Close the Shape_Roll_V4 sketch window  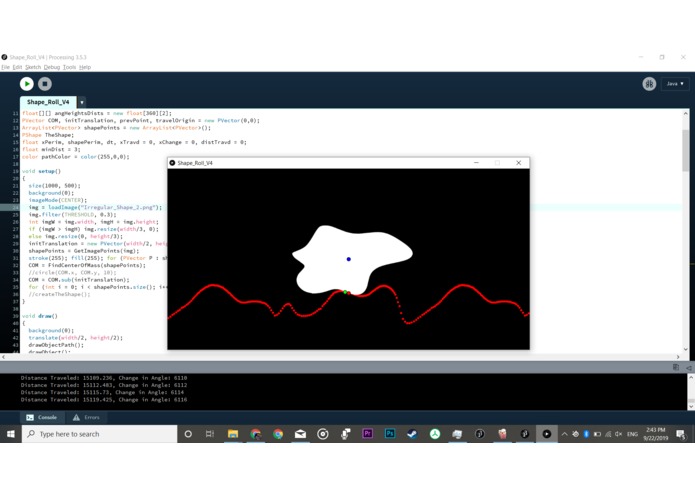tap(519, 163)
